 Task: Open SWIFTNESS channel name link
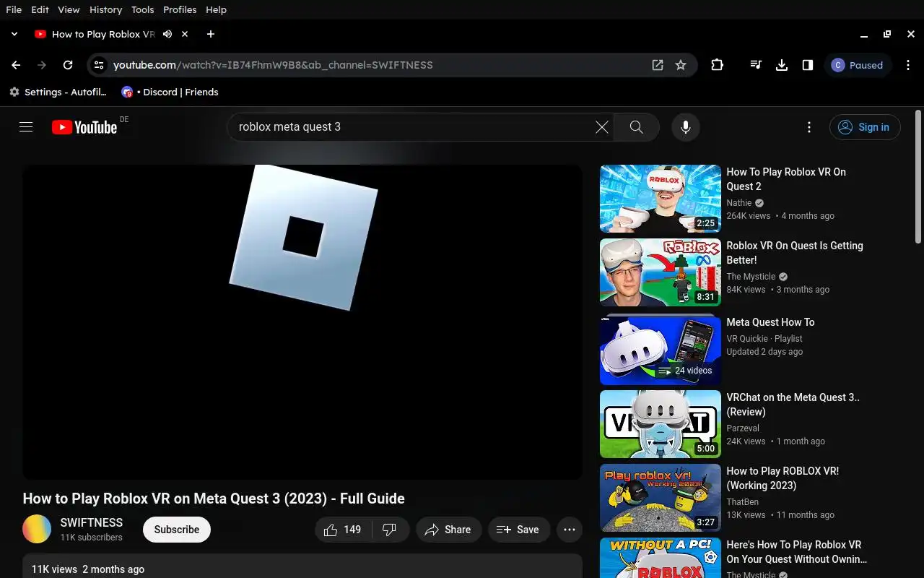click(92, 522)
